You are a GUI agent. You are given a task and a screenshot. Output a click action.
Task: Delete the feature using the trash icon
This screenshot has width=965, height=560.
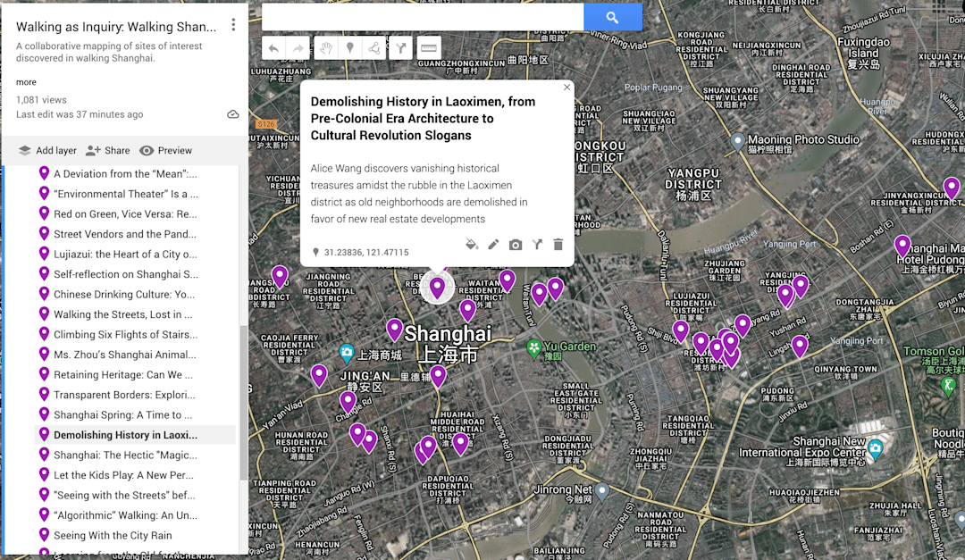[558, 245]
